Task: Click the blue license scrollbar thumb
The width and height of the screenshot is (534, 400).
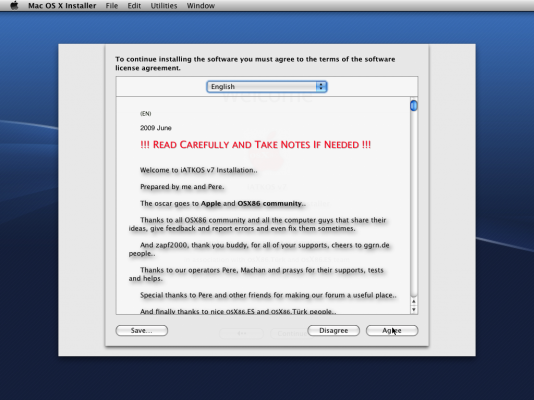Action: (x=414, y=106)
